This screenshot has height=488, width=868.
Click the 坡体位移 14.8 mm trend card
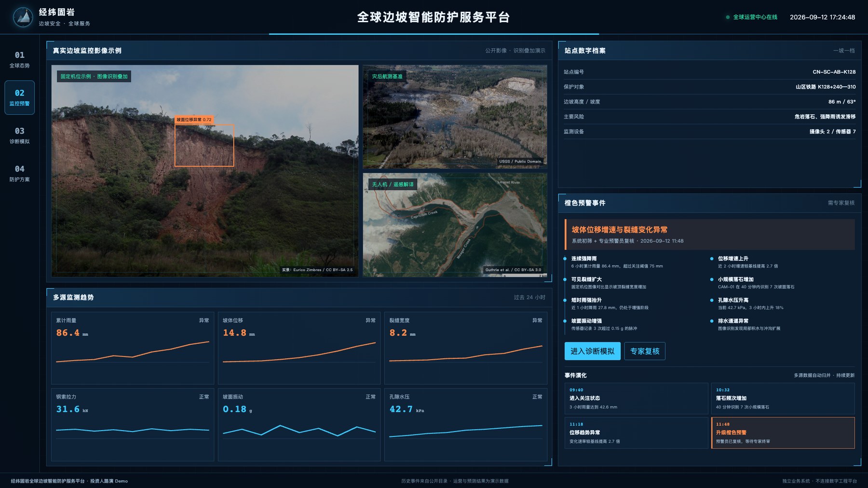tap(299, 348)
